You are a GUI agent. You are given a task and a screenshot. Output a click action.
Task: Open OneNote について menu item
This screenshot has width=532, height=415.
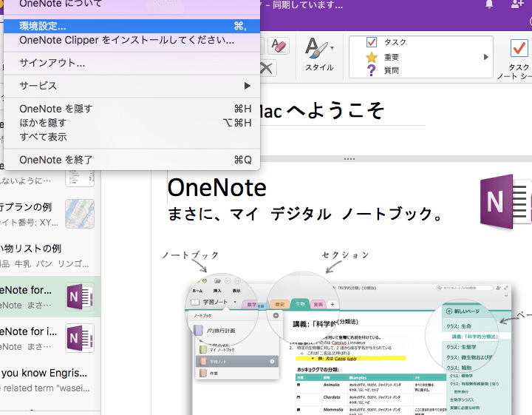point(132,4)
